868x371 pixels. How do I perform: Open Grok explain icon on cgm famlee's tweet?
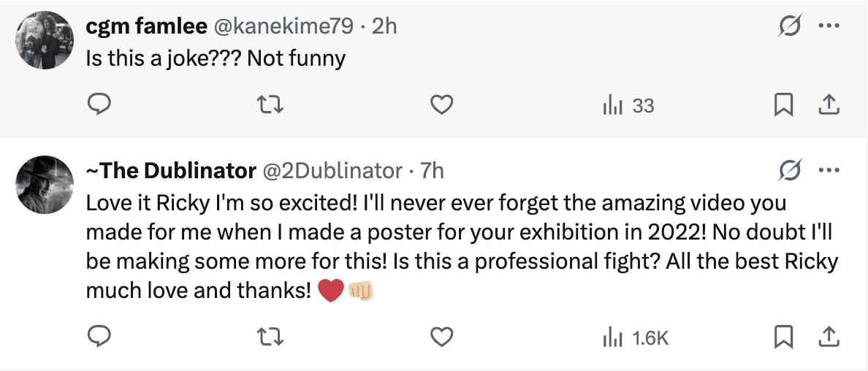tap(789, 26)
